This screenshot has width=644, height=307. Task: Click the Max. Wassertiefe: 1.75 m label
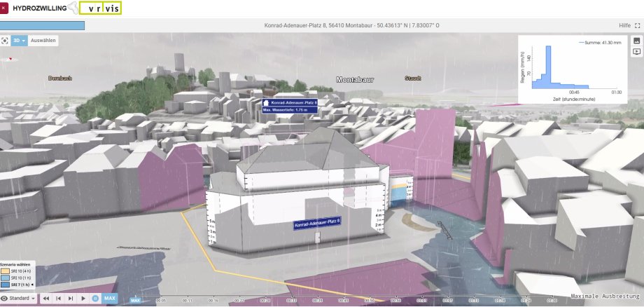pos(290,110)
